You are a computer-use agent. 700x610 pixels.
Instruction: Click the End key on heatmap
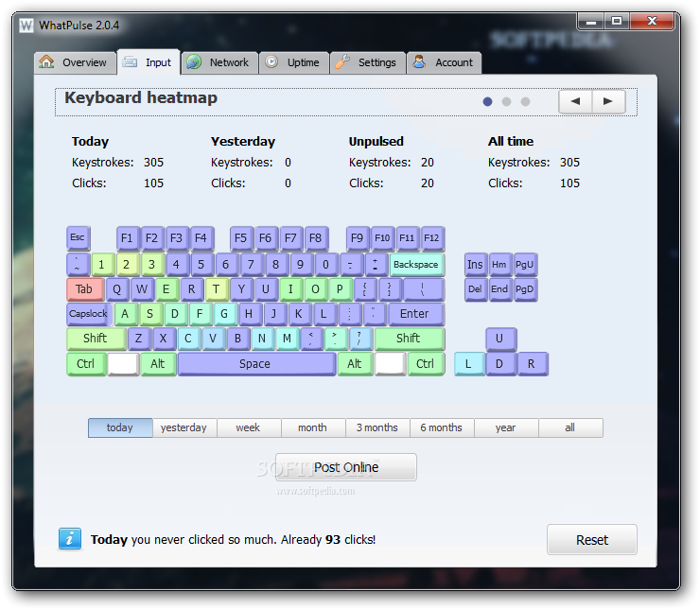click(500, 289)
